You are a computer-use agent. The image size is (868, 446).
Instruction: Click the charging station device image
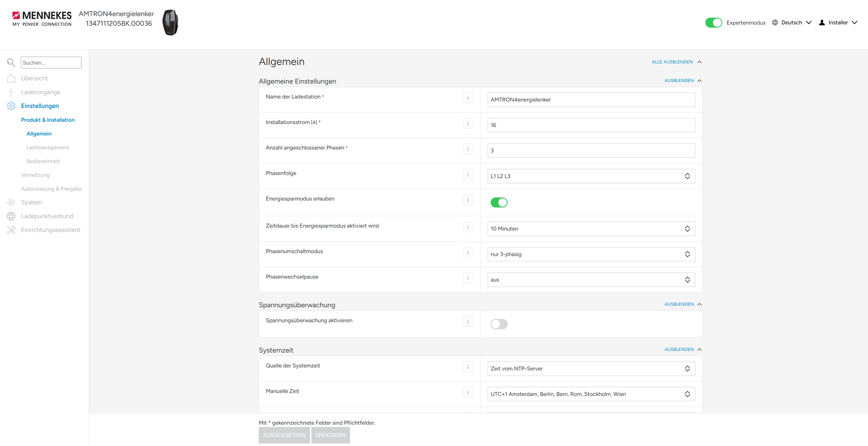coord(170,22)
